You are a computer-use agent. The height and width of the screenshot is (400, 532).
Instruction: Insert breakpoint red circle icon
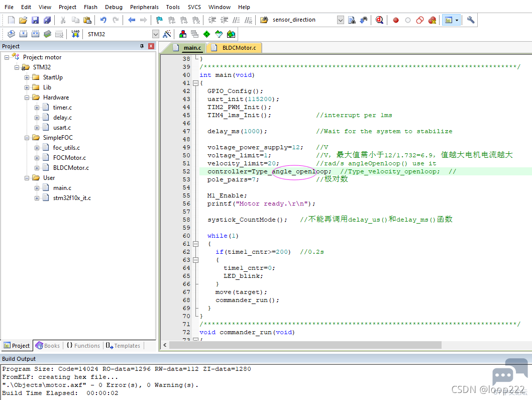click(395, 20)
